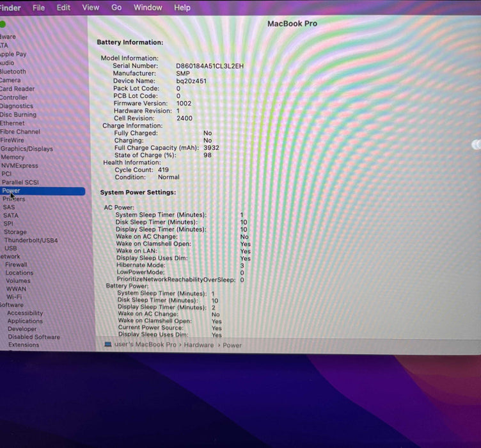481x448 pixels.
Task: Select Disc Burning in sidebar
Action: click(18, 115)
